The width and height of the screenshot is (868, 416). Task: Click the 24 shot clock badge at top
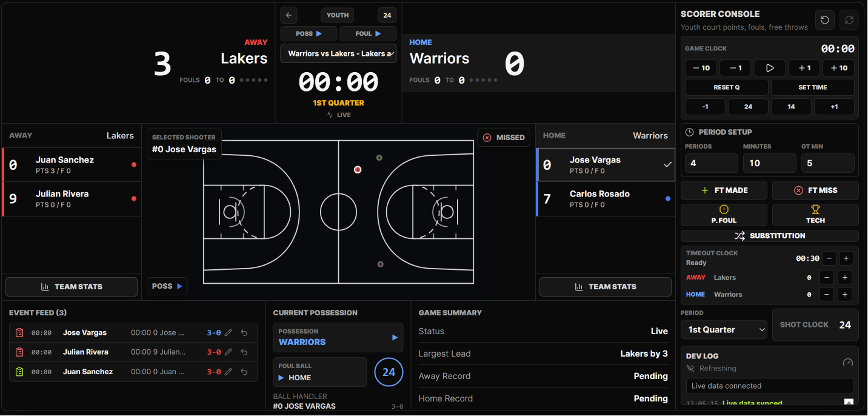pos(387,15)
